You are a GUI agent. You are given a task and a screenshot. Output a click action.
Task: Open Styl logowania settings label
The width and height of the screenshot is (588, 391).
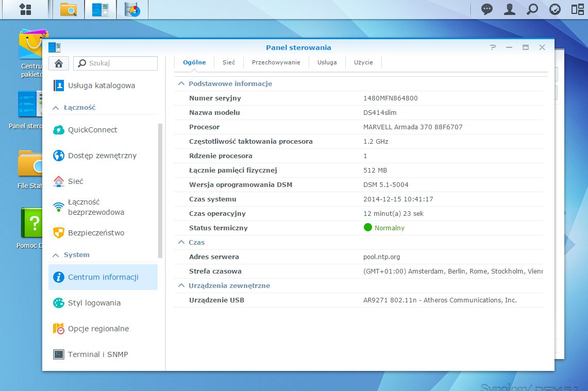pyautogui.click(x=94, y=303)
